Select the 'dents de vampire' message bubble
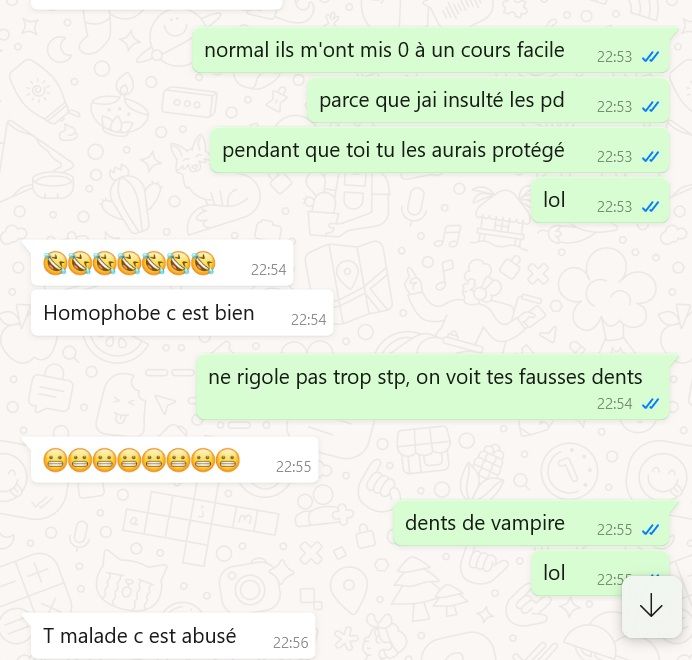Screen dimensions: 692x660 point(531,523)
